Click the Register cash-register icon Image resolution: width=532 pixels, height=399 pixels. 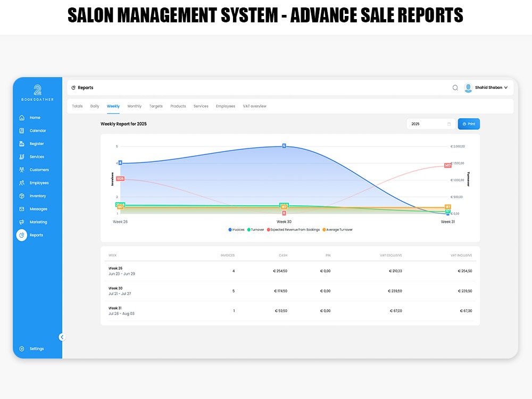click(x=22, y=144)
